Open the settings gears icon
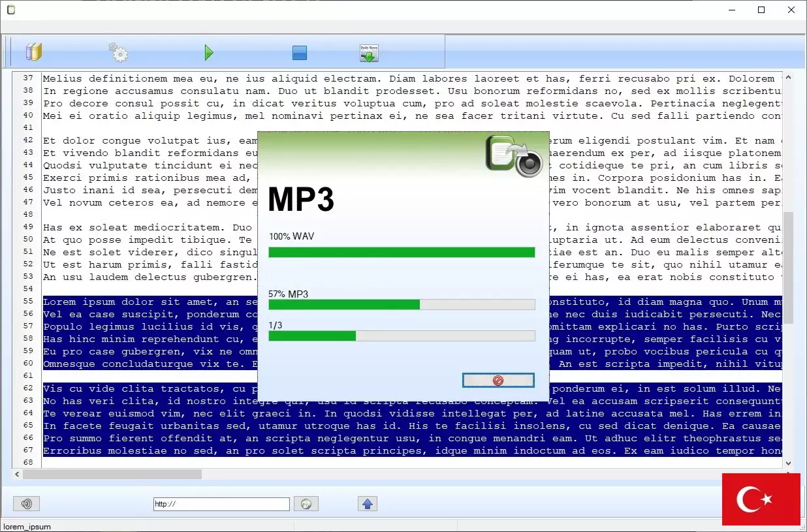 point(118,52)
